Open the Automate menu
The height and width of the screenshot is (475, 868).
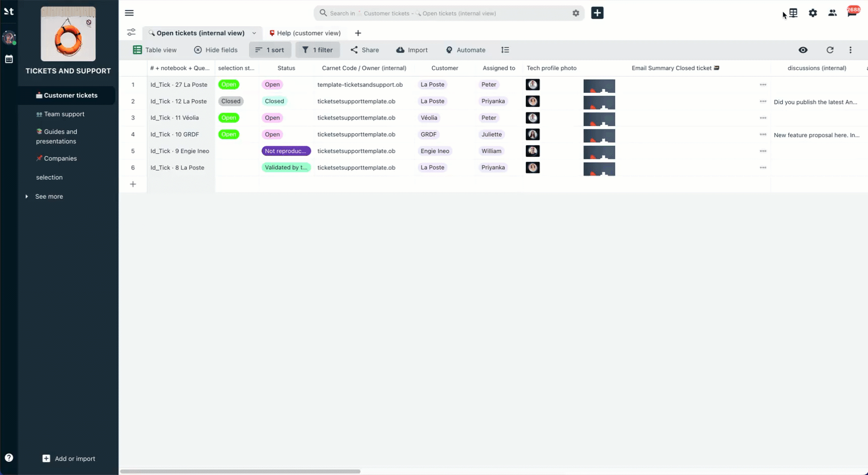click(466, 50)
